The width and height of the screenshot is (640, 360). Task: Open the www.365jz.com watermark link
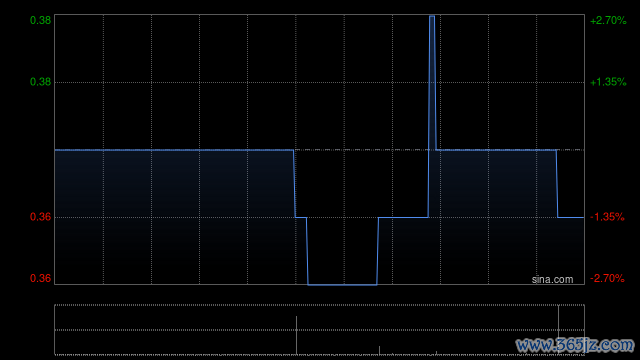pos(575,345)
